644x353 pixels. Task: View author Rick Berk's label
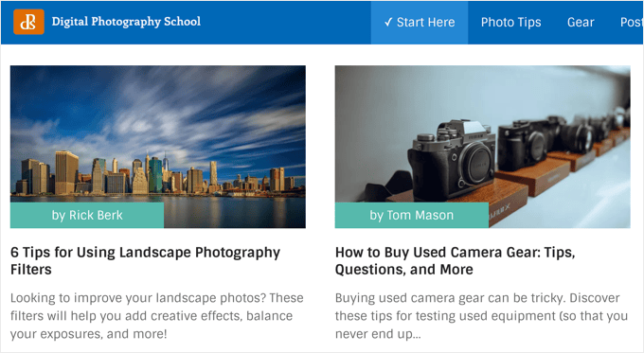[87, 215]
